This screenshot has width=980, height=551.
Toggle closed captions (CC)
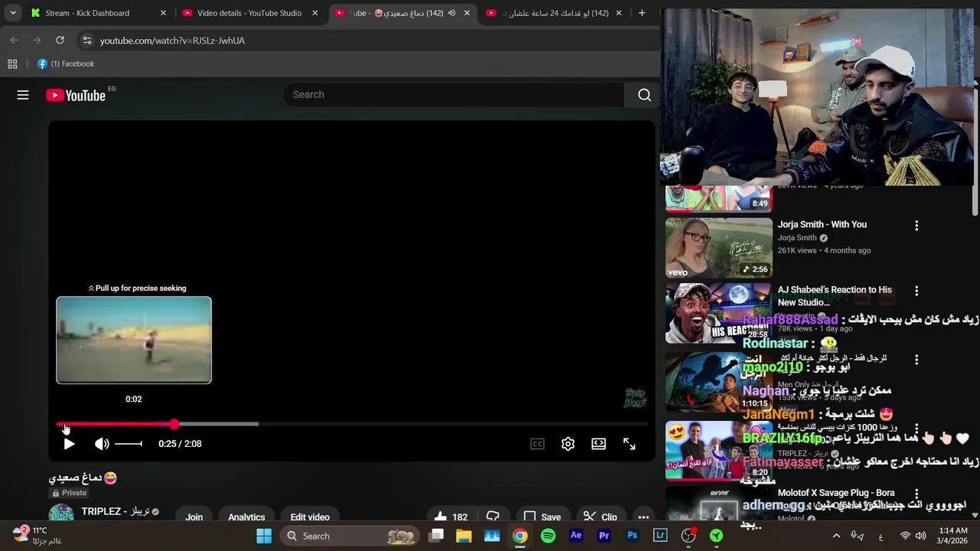537,444
